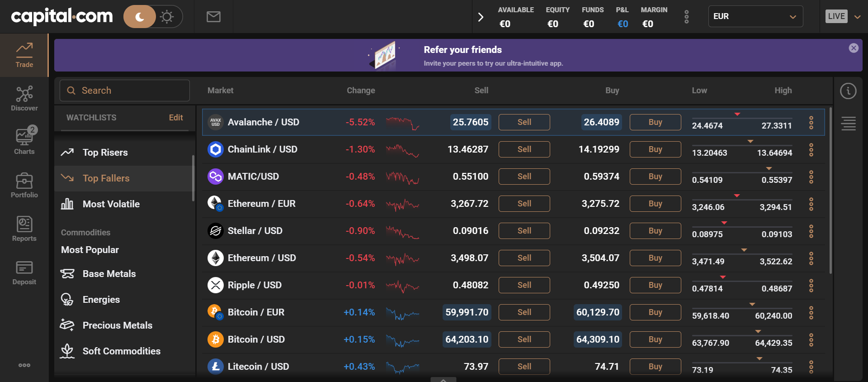Open Litecoin / USD row options menu
The image size is (868, 382).
coord(811,367)
